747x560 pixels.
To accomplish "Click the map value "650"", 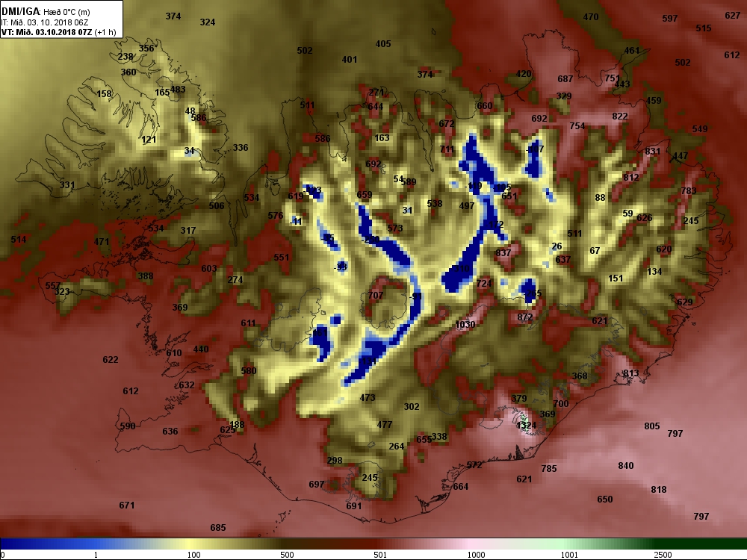I will [604, 500].
